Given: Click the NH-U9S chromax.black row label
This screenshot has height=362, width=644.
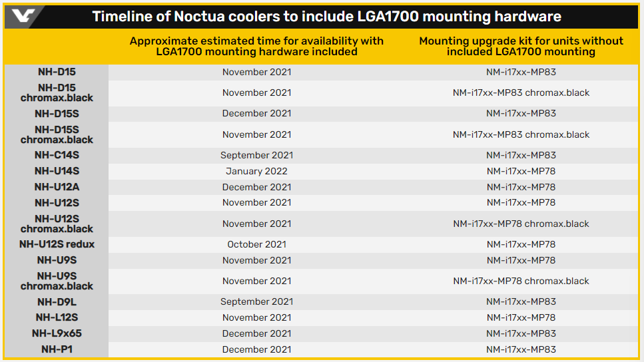Looking at the screenshot, I should coord(57,281).
